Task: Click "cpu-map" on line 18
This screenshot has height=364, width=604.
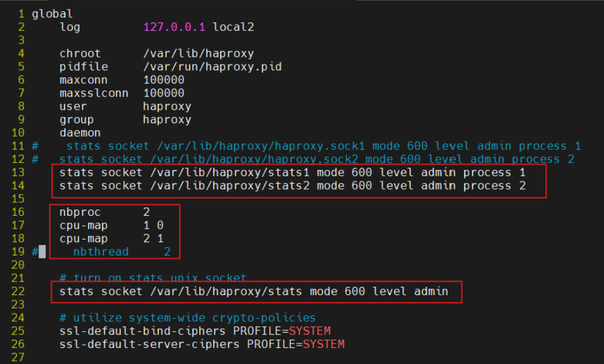Action: 83,239
